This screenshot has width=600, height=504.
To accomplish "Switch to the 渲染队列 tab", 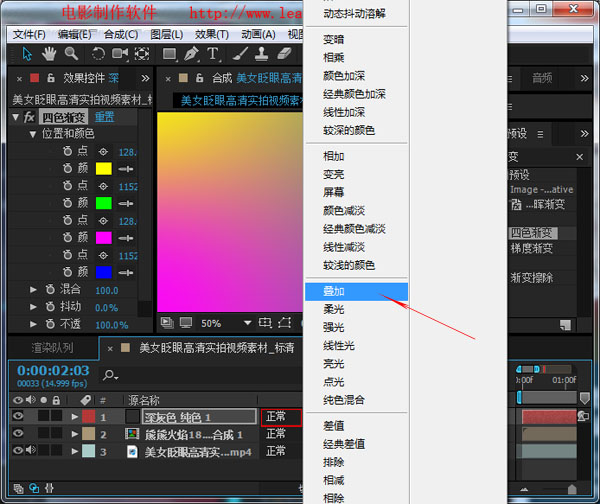I will point(52,348).
